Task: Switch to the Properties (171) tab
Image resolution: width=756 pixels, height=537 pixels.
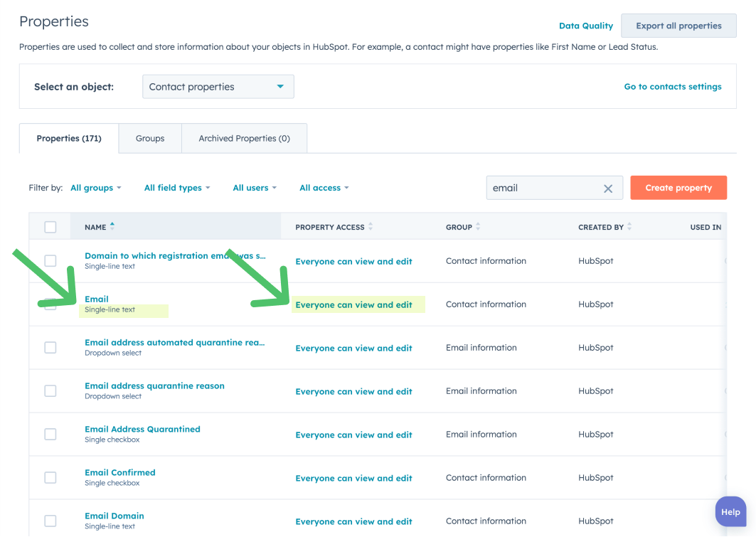Action: point(69,139)
